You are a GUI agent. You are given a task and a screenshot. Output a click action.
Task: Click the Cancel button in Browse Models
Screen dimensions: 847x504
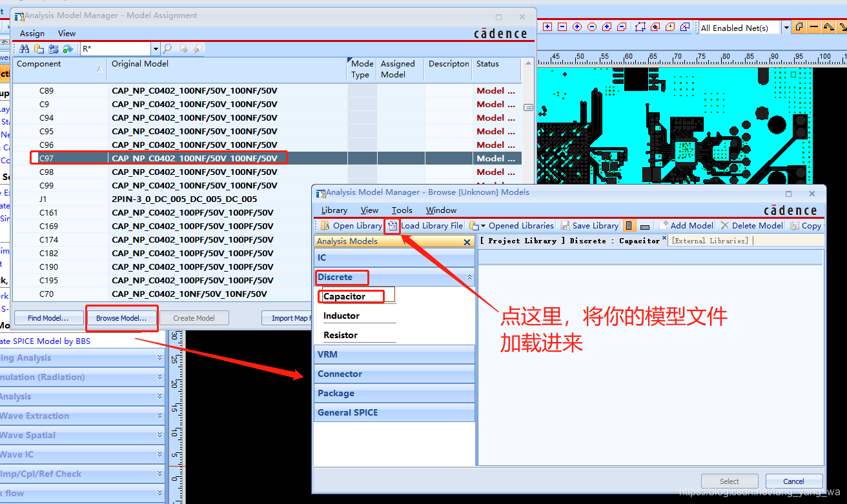[x=794, y=481]
